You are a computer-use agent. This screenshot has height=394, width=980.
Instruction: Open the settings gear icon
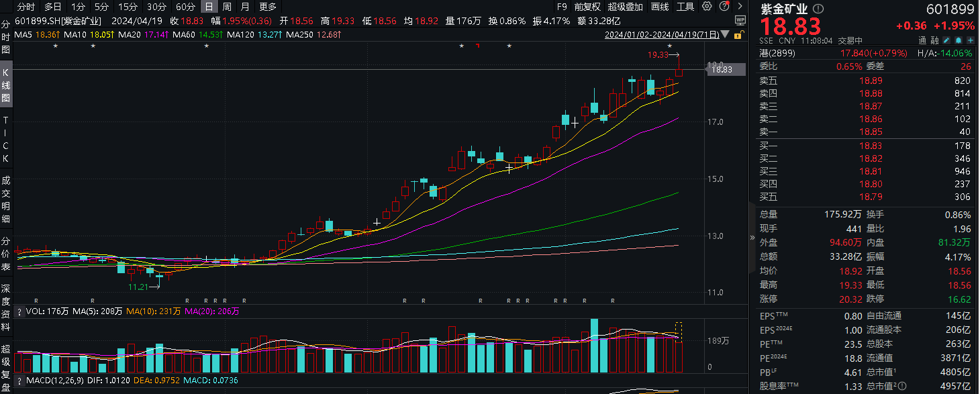click(x=707, y=7)
